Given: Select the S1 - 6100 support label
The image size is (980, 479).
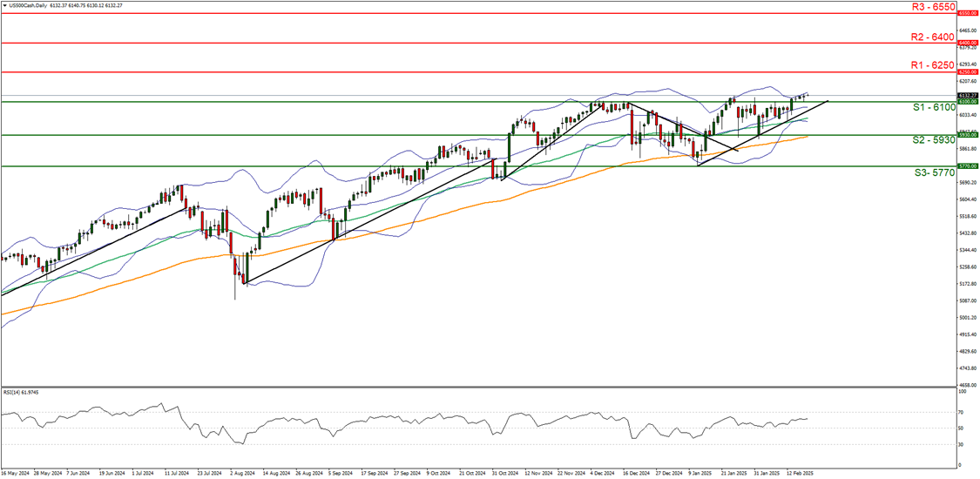Looking at the screenshot, I should [929, 108].
